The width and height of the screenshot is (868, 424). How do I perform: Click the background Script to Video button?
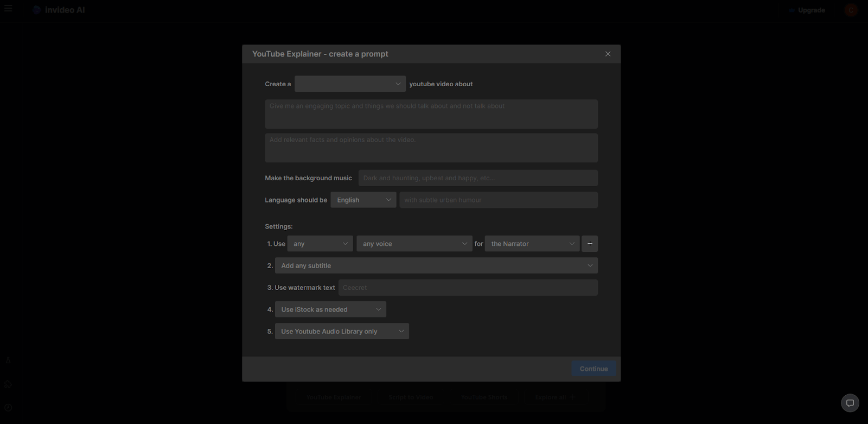point(411,397)
